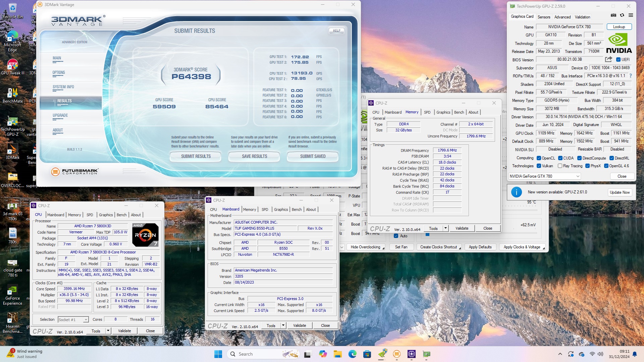
Task: Switch to the CPU-Z taskbar icon
Action: (x=412, y=354)
